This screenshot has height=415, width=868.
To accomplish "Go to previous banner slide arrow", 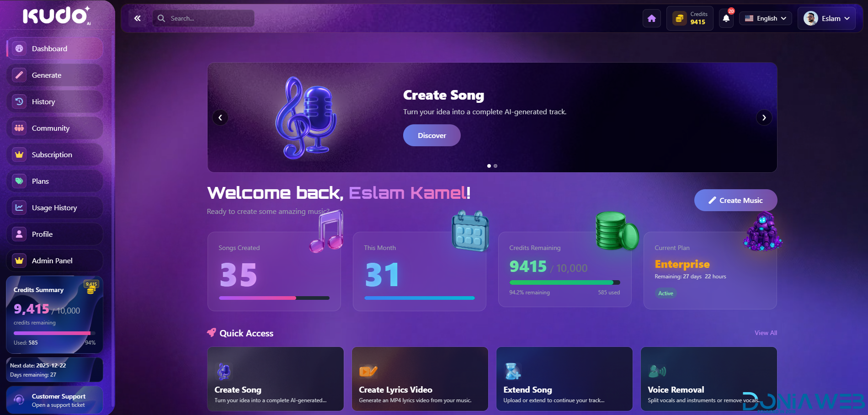I will (220, 117).
